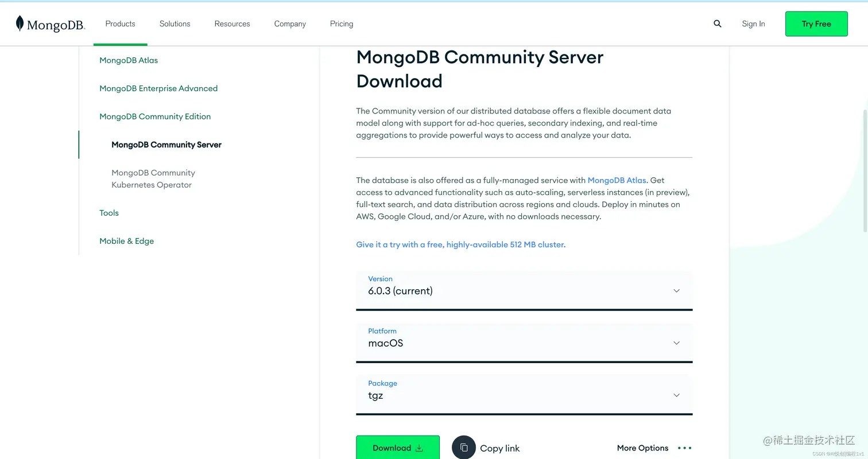Viewport: 868px width, 459px height.
Task: Select MongoDB Atlas in the sidebar
Action: point(129,60)
